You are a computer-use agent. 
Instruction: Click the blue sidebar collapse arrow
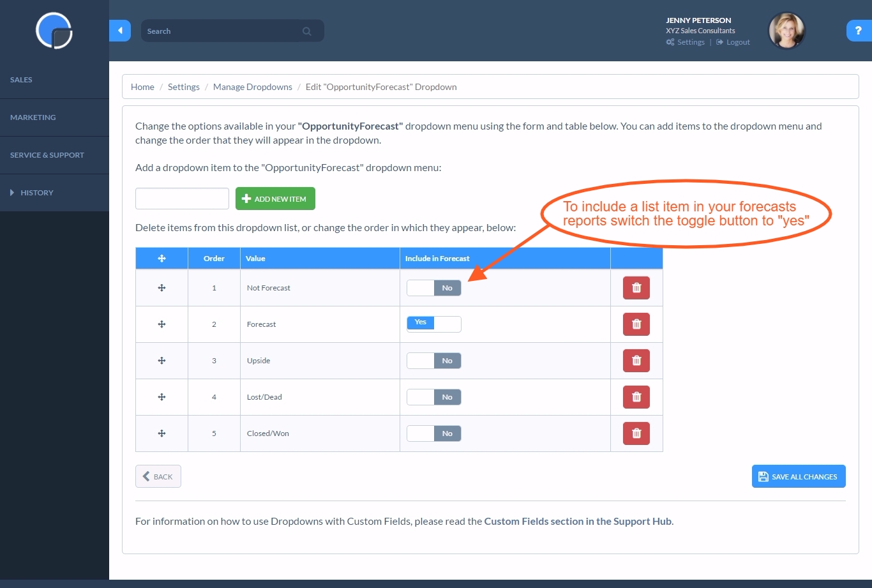[121, 30]
